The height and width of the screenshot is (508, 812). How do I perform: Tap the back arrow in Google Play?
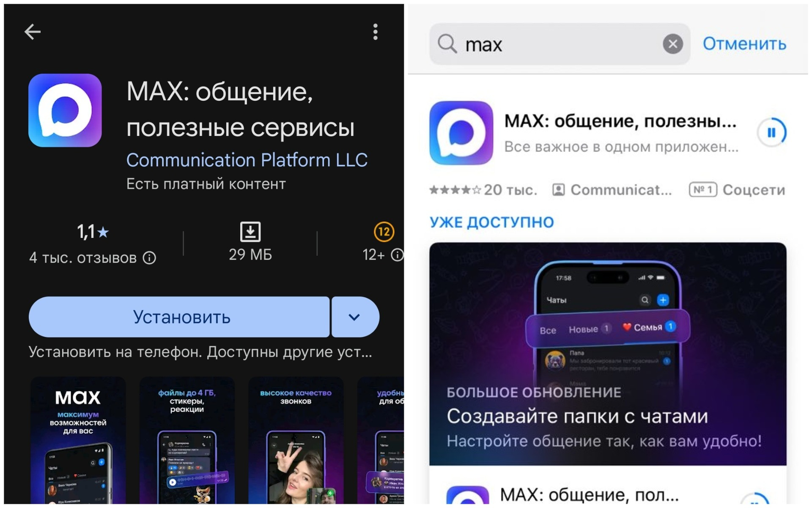(x=33, y=32)
